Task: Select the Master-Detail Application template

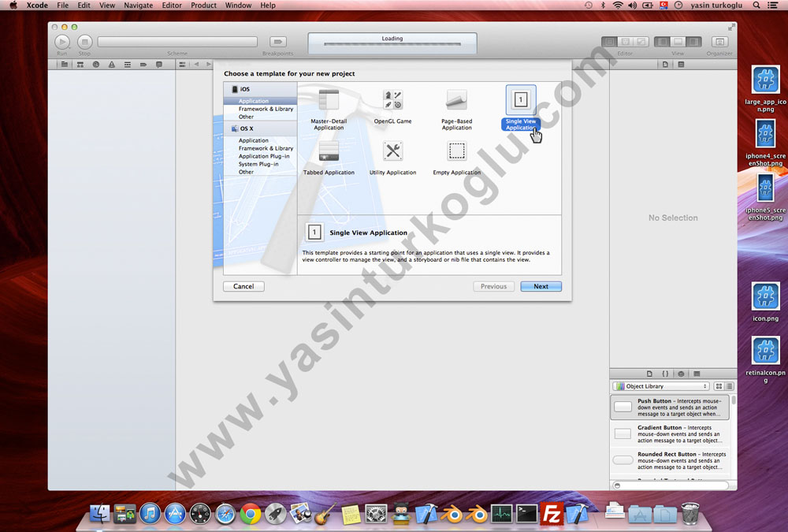Action: point(329,110)
